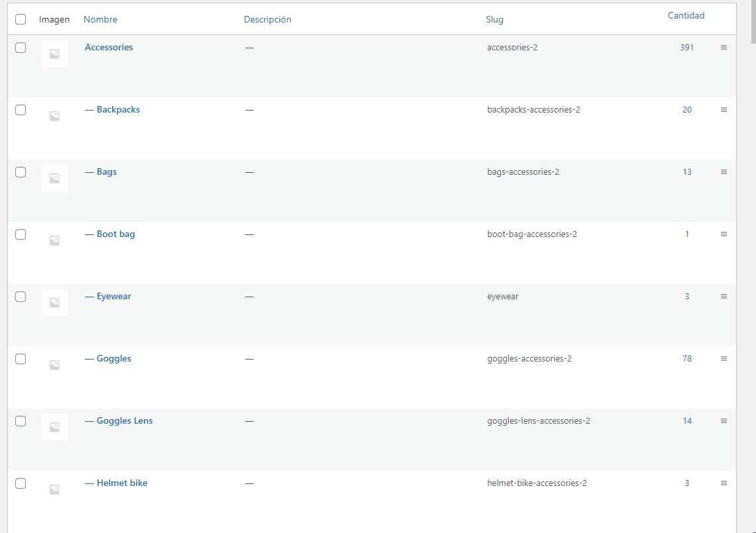Click the slug text bags-accessories-2
Screen dimensions: 756x533
523,171
